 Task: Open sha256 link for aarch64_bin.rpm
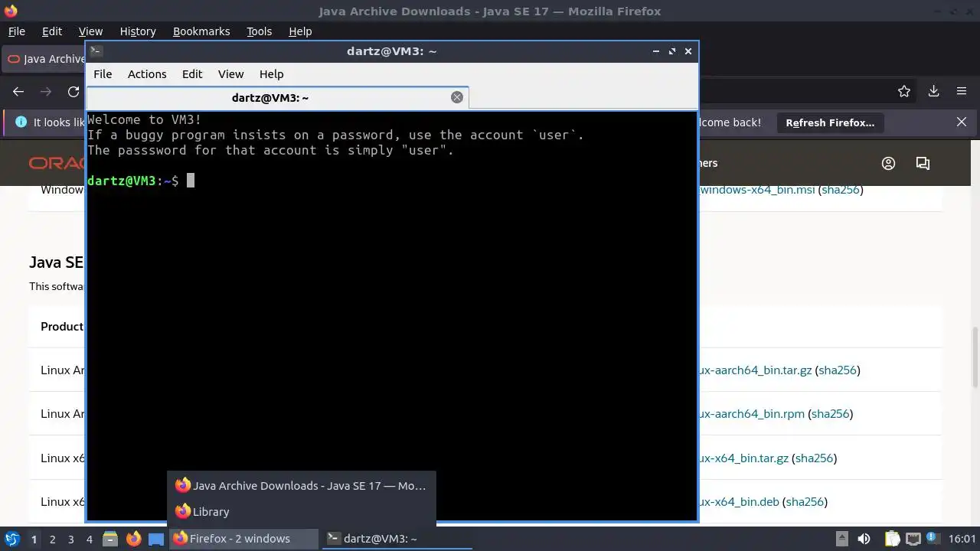point(831,414)
